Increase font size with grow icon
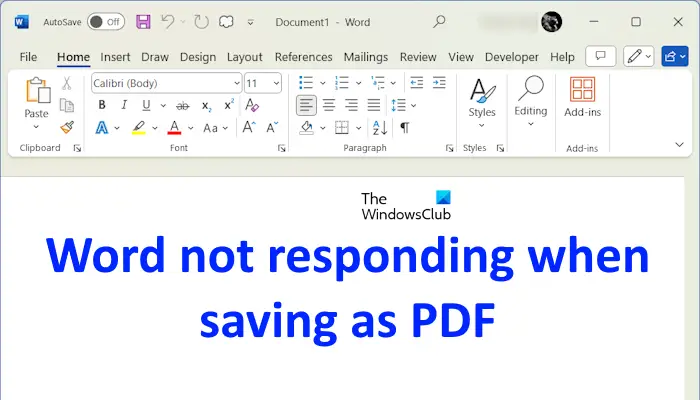The image size is (700, 400). [x=249, y=128]
